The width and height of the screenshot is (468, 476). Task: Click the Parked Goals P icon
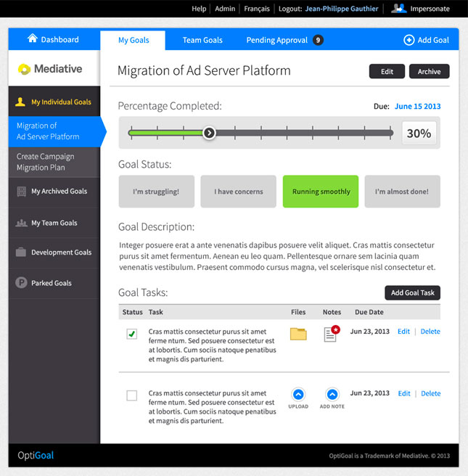(x=21, y=283)
